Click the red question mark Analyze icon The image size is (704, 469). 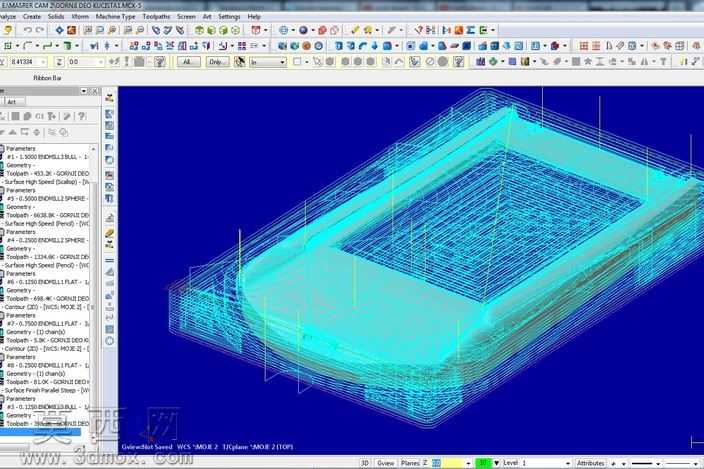pyautogui.click(x=418, y=30)
